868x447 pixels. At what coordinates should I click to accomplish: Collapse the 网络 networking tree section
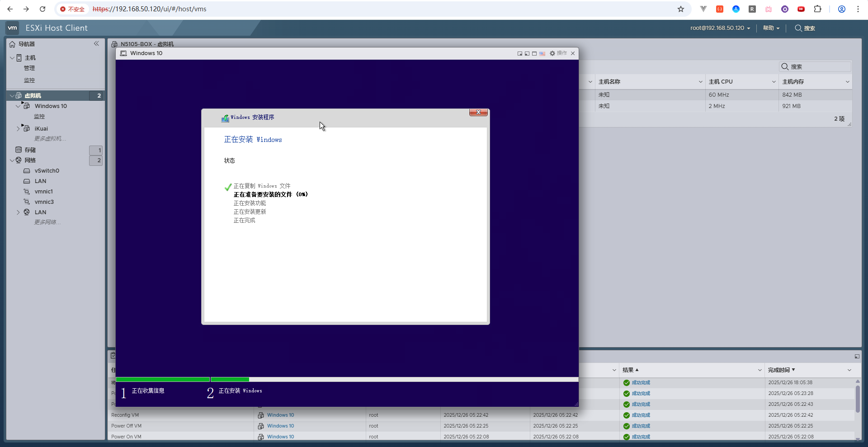coord(12,160)
